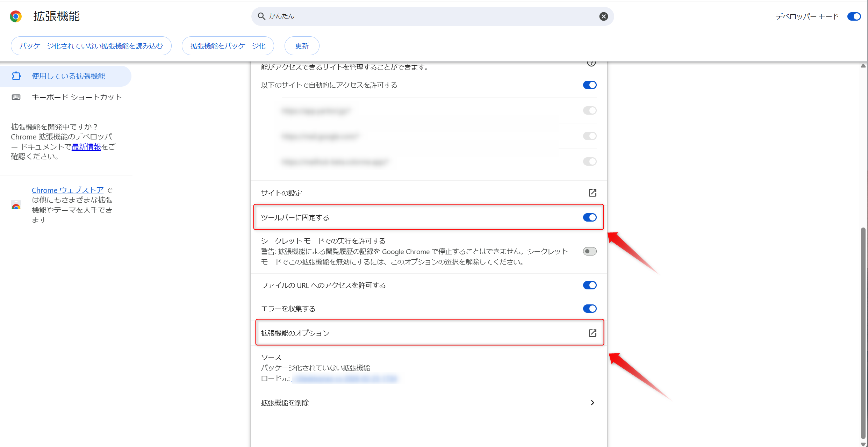
Task: Click the Chrome logo beside 拡張機能 title
Action: coord(16,16)
